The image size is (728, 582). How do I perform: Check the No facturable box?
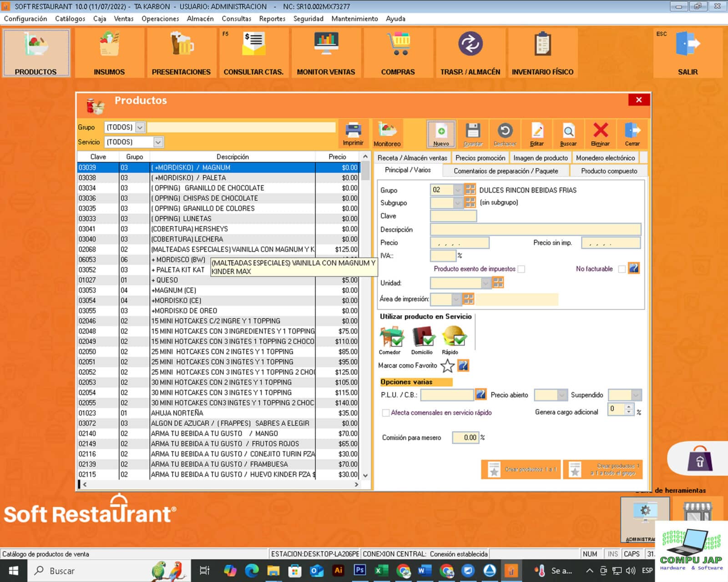622,269
